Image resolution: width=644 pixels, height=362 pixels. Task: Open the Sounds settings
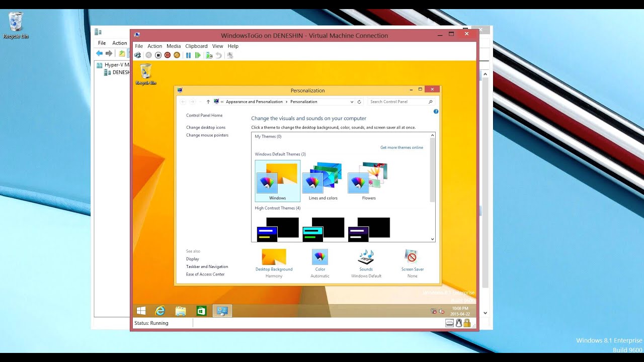[366, 263]
